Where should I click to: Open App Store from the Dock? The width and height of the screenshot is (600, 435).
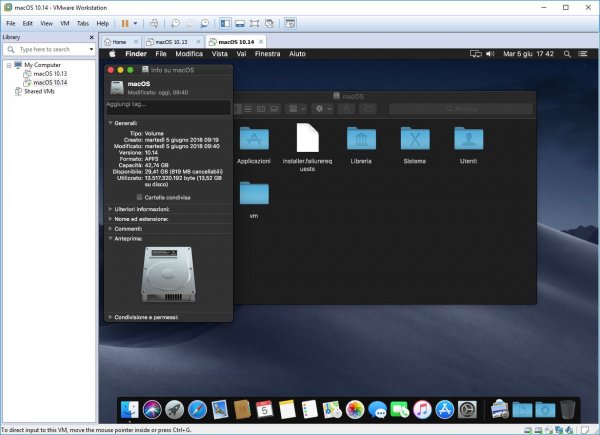click(445, 409)
